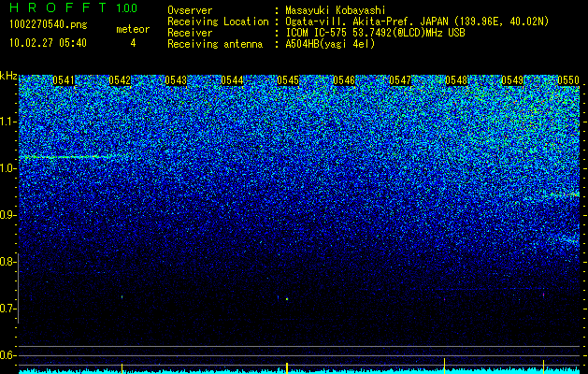
Task: Click the 0544 time label
Action: 232,80
